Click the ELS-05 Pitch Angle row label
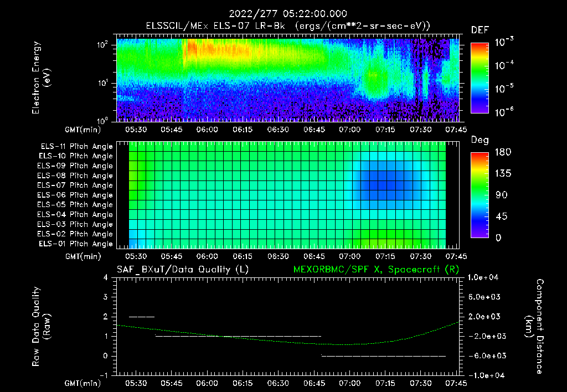Viewport: 567px width, 392px height. coord(75,205)
